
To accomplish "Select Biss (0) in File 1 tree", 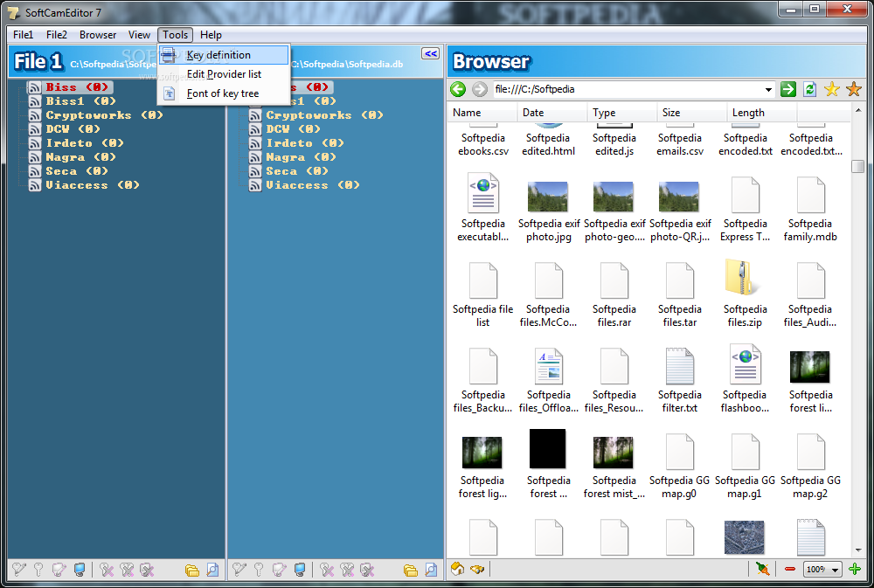I will tap(77, 87).
